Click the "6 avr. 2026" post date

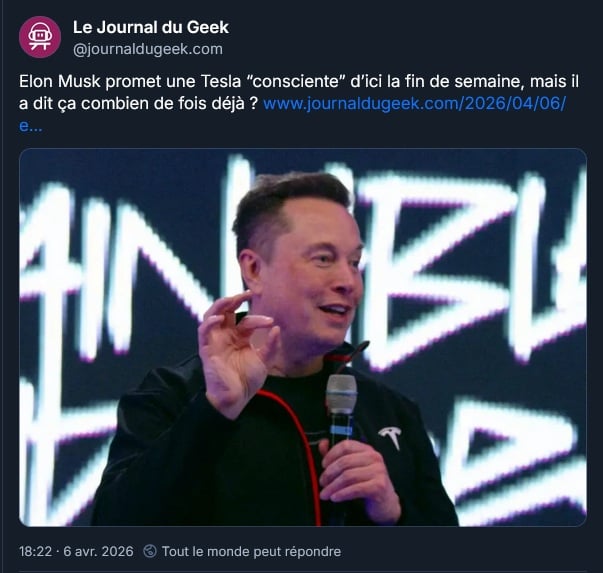pos(98,551)
